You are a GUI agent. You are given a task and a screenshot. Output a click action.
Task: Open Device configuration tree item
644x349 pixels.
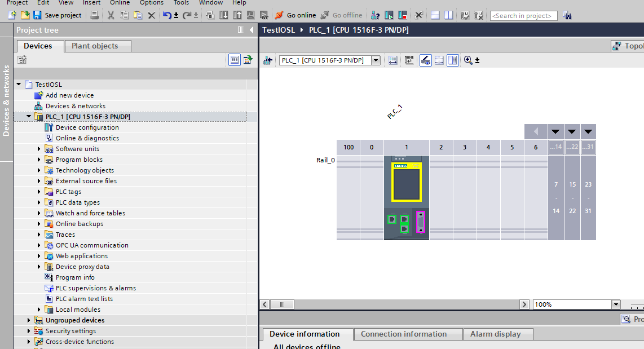[87, 127]
